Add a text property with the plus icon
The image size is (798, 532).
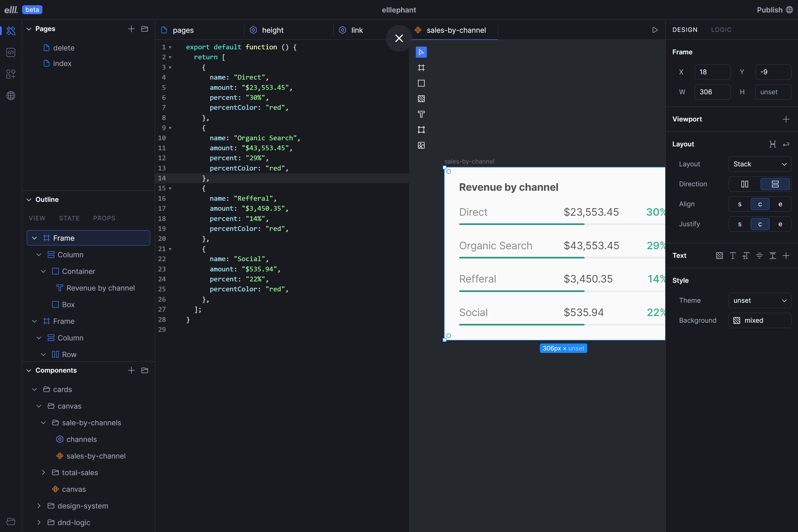tap(786, 256)
